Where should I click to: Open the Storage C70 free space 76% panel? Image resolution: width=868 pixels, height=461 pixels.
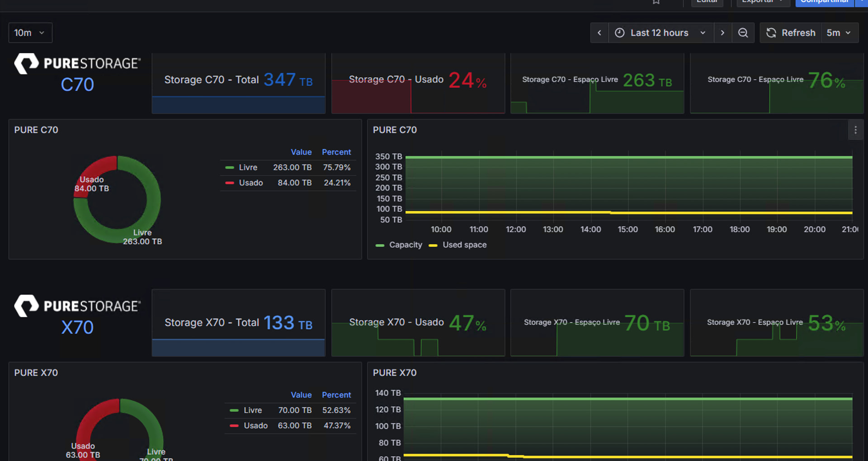[x=777, y=83]
